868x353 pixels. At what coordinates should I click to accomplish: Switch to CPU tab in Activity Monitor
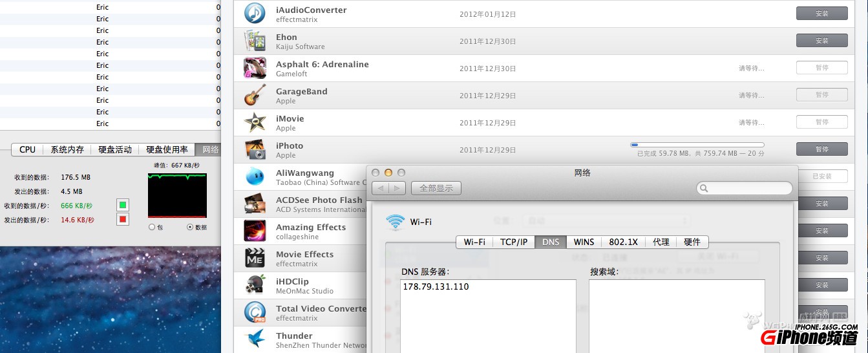pyautogui.click(x=28, y=149)
